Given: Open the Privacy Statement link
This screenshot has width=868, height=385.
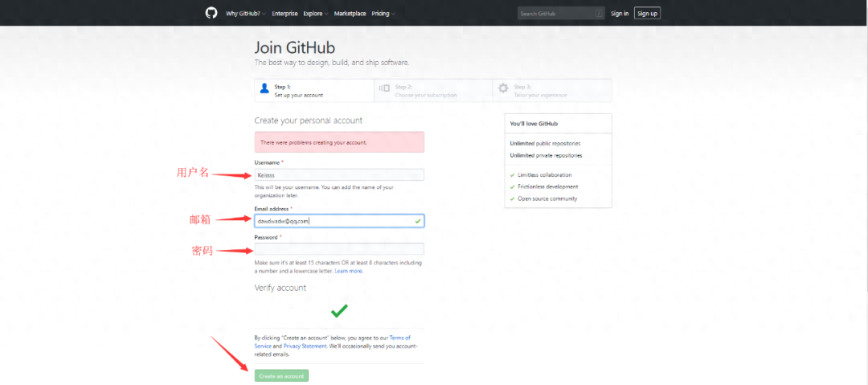Looking at the screenshot, I should coord(305,346).
